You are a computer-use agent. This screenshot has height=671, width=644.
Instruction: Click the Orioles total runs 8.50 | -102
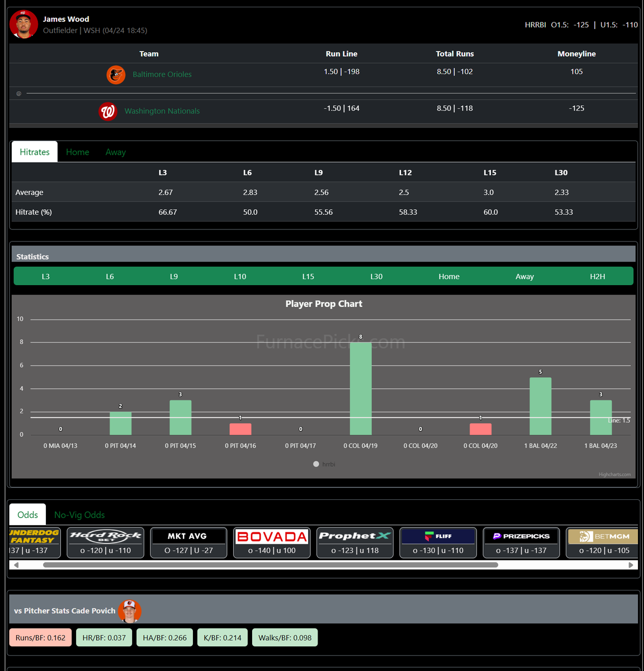point(454,72)
